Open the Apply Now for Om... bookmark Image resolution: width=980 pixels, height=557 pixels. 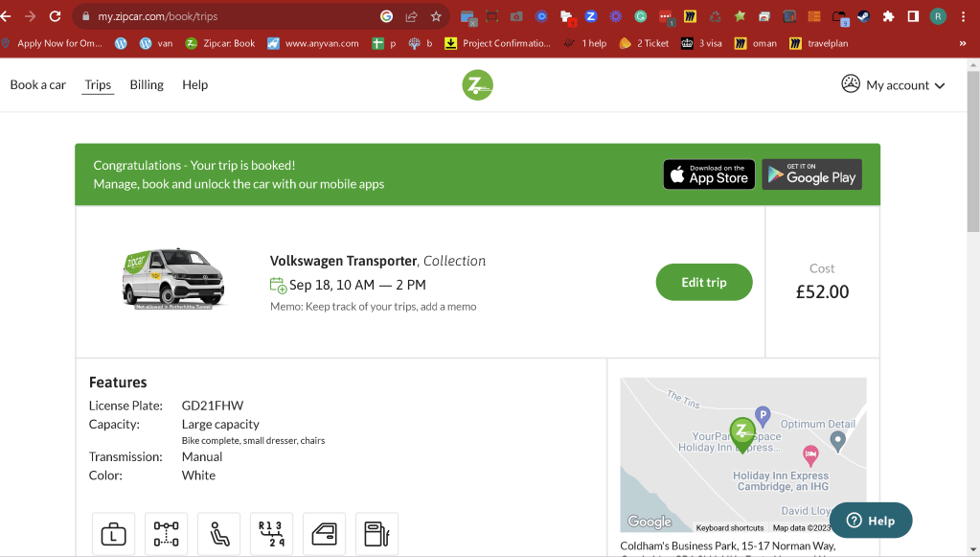51,44
